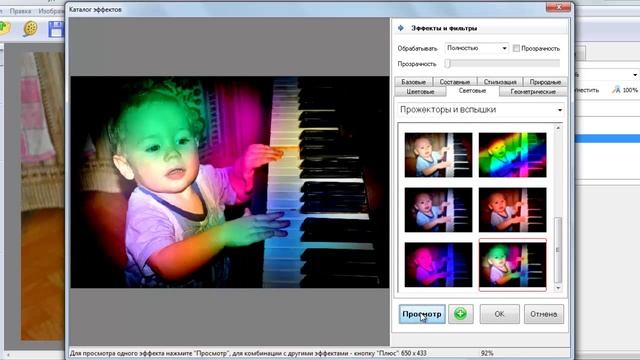Open the Природные tab
The image size is (640, 360).
point(545,82)
